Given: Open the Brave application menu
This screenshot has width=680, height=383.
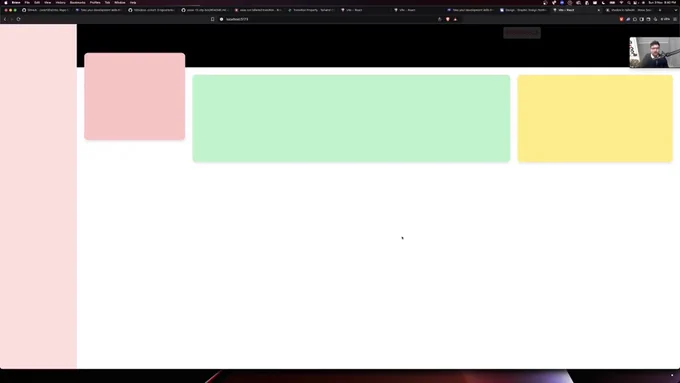Looking at the screenshot, I should [x=16, y=3].
